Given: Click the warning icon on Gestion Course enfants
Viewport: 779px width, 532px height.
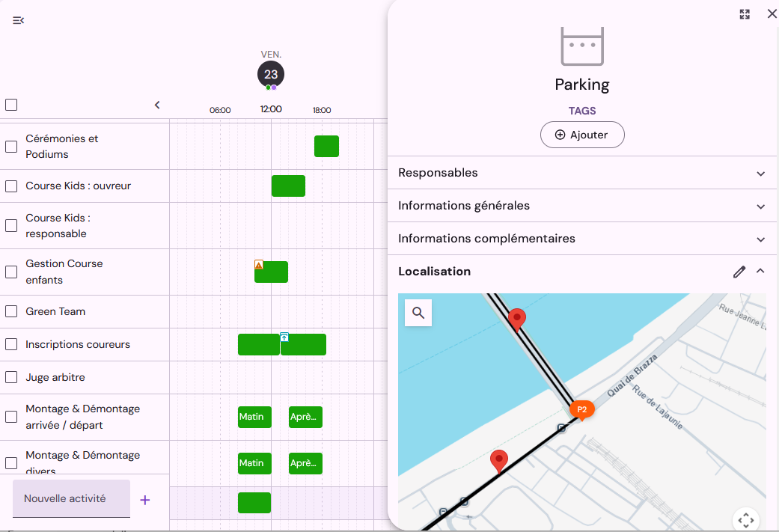Looking at the screenshot, I should click(x=259, y=265).
